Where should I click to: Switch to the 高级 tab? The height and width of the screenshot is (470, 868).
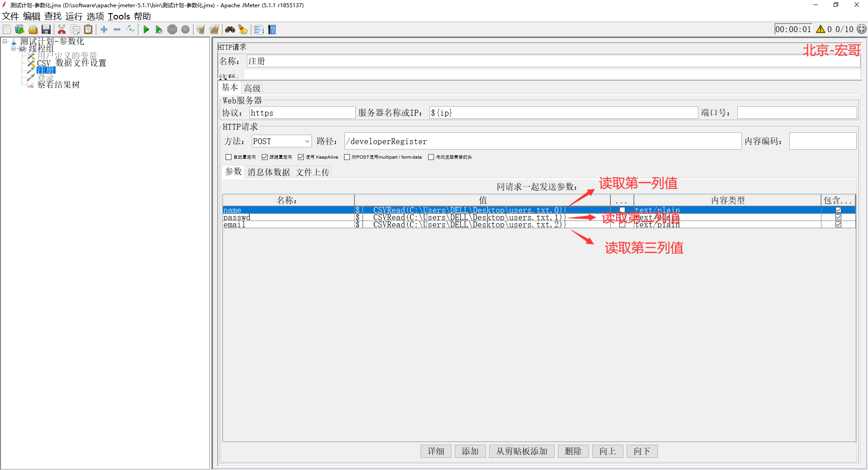point(252,88)
